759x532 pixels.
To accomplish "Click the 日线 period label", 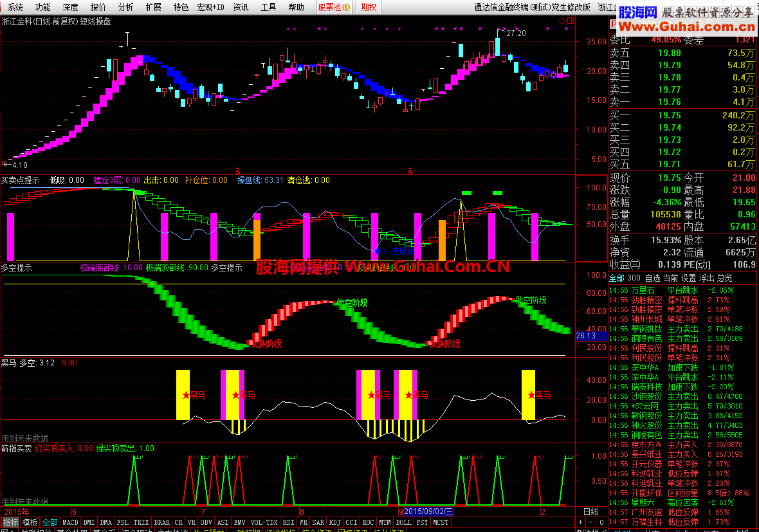I will click(x=590, y=511).
